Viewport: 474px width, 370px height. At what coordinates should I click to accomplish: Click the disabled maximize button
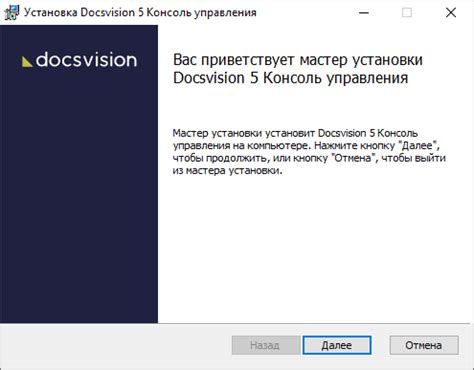click(x=407, y=13)
